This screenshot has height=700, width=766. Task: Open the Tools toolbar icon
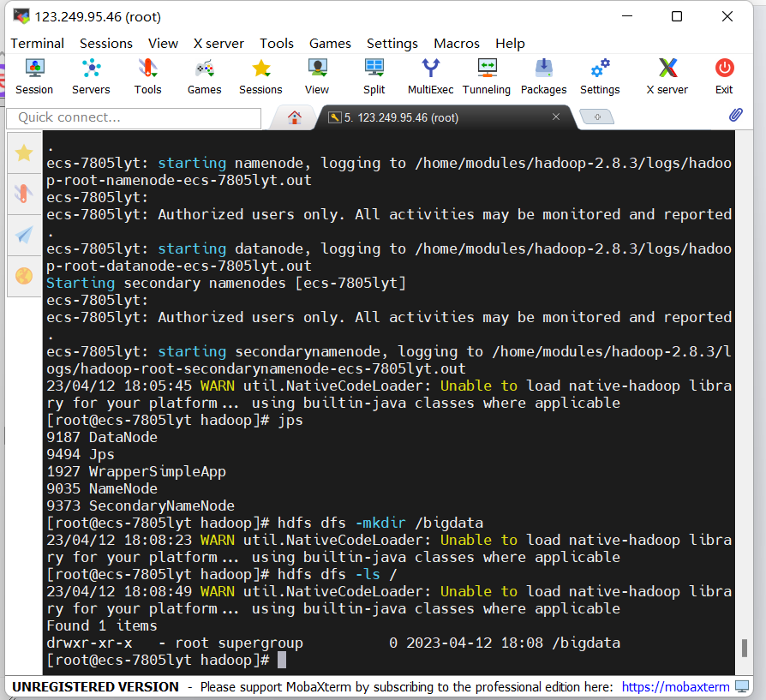tap(147, 76)
